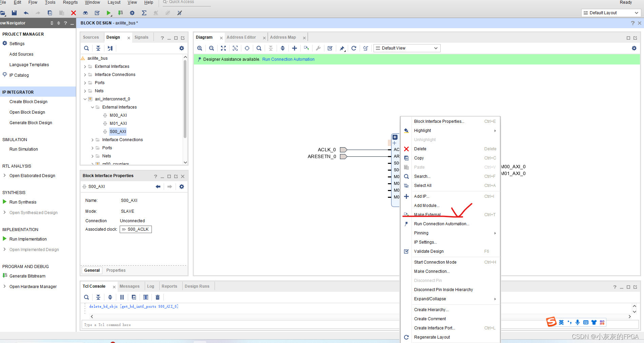The height and width of the screenshot is (343, 644).
Task: Click back arrow in Block Interface Properties
Action: (x=158, y=187)
